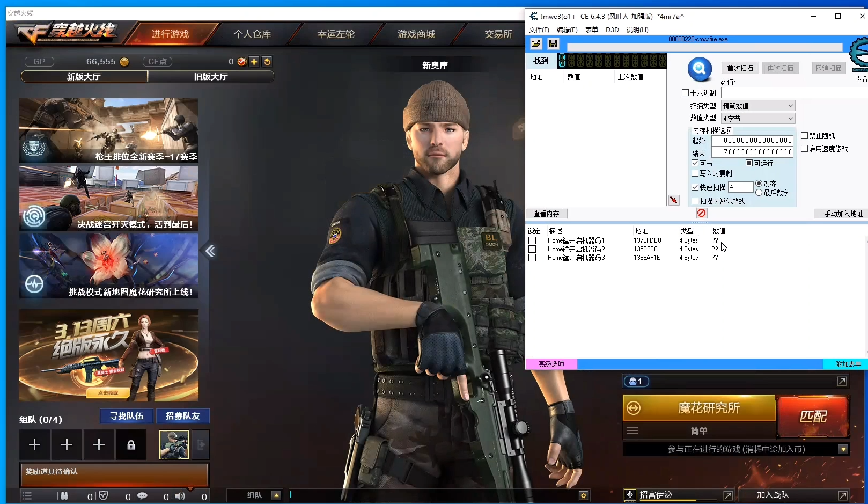This screenshot has width=868, height=504.
Task: Toggle the 快速扫描 fast scan checkbox
Action: point(695,187)
